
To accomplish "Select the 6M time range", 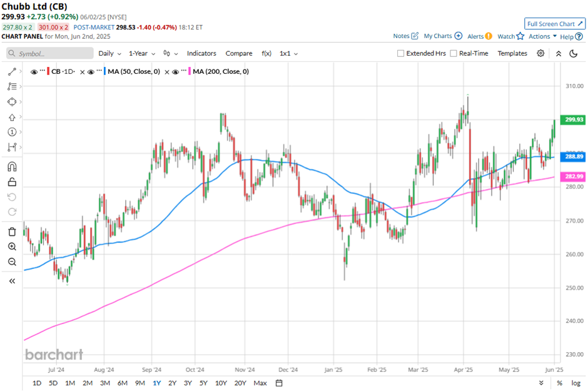I will pos(123,383).
